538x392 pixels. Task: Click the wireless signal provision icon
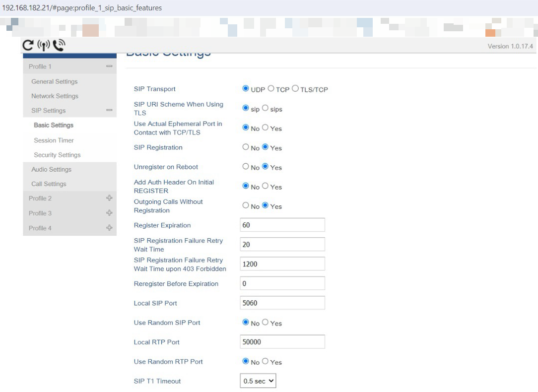click(x=44, y=46)
